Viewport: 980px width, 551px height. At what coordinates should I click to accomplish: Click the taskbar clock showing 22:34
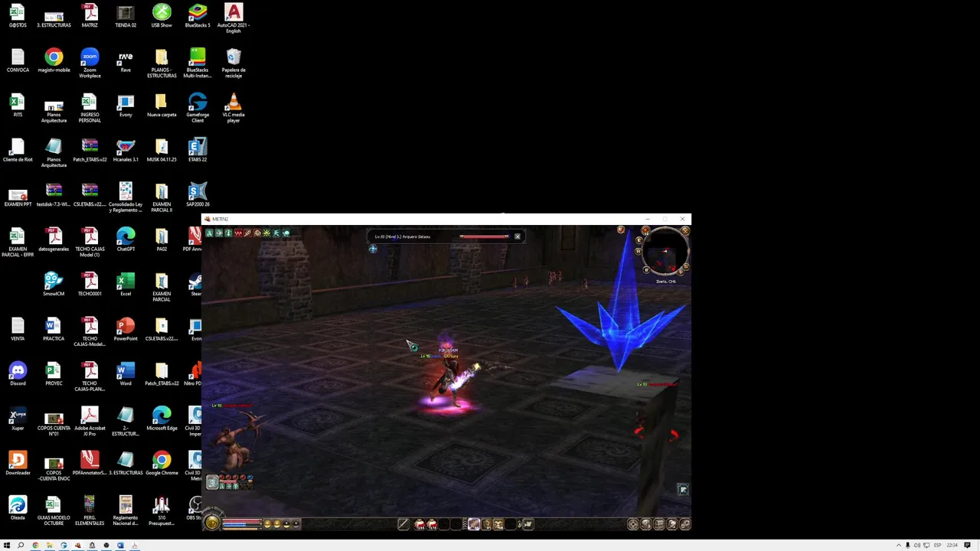pos(952,546)
